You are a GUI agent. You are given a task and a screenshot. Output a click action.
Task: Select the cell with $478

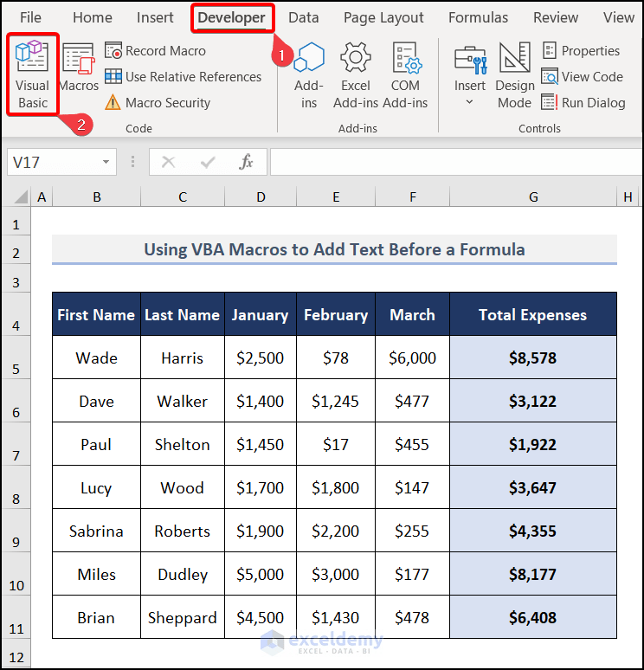tap(412, 617)
